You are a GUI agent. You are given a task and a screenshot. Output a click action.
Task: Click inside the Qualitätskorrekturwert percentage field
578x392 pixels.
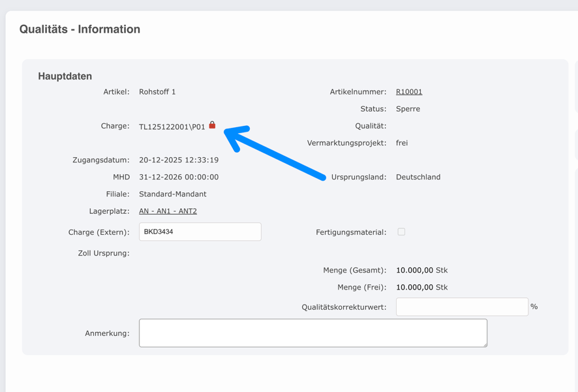pyautogui.click(x=462, y=307)
